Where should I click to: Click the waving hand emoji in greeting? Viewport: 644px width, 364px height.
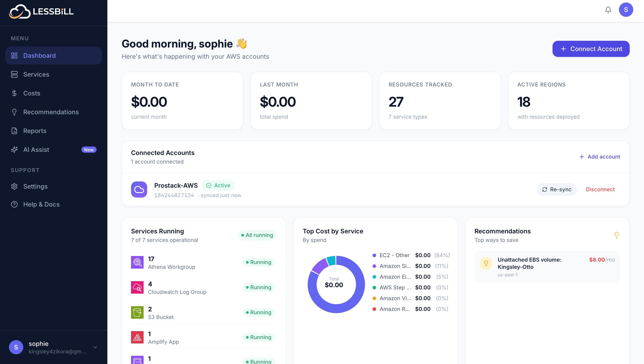coord(242,44)
